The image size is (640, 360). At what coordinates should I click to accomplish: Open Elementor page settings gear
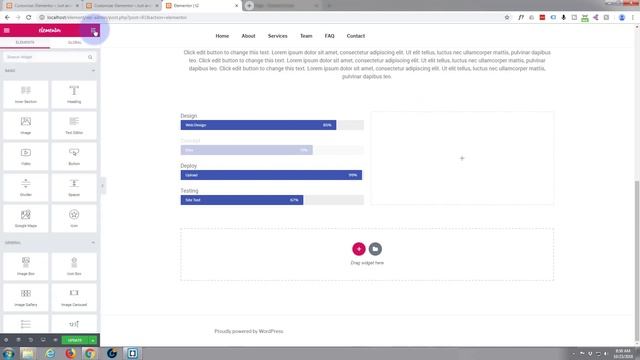tap(6, 340)
